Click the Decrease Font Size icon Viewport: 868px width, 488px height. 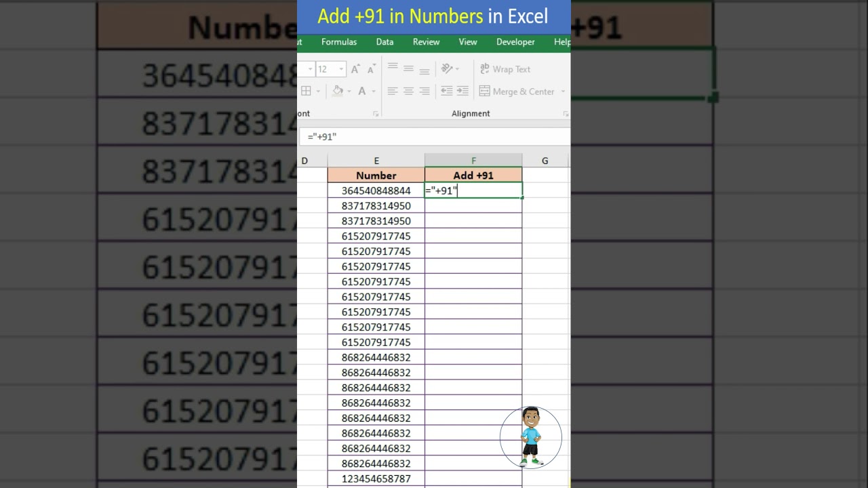click(371, 69)
